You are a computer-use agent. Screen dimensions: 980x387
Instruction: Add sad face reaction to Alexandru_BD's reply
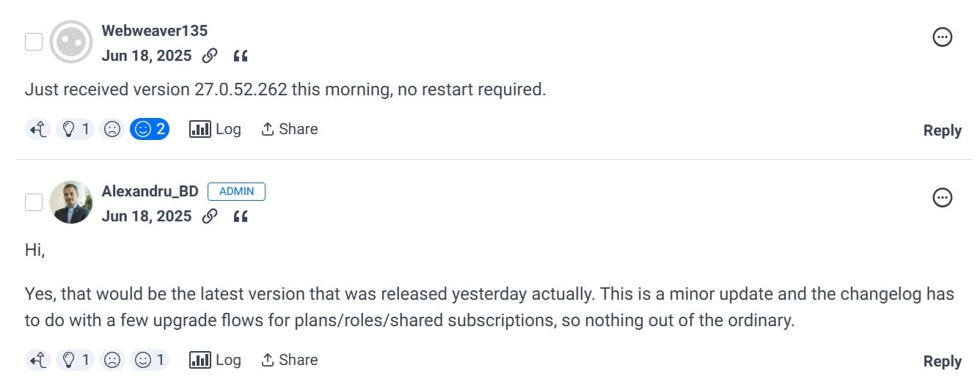(111, 361)
